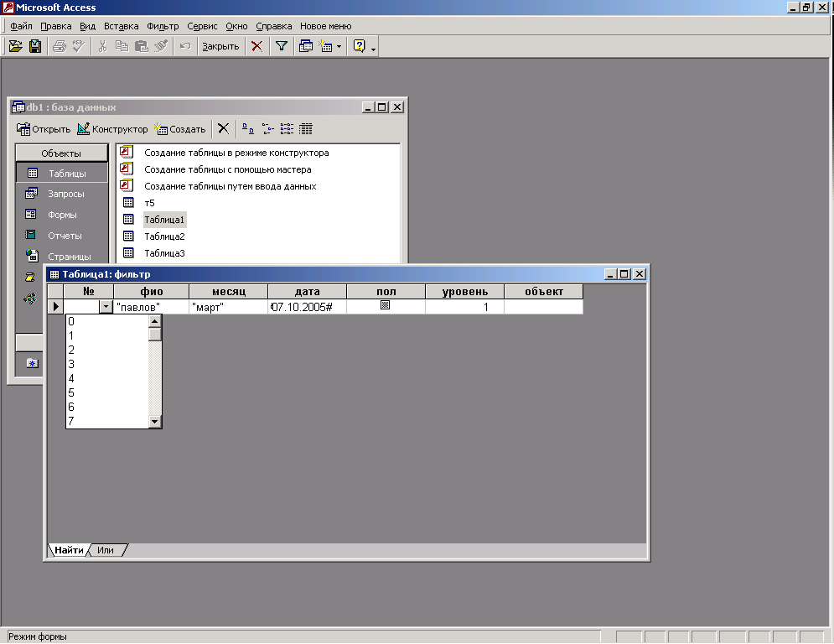Select Создание таблицы в режиме конструктора

coord(236,153)
